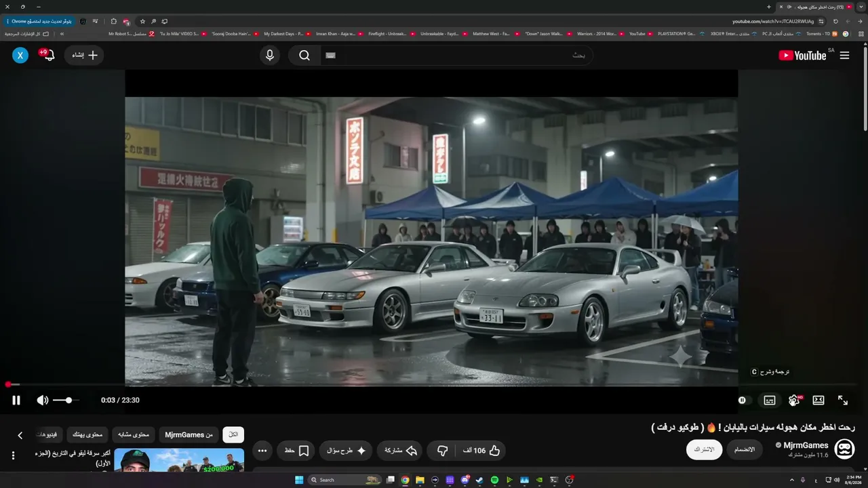Select the الكل filter chip

pyautogui.click(x=233, y=434)
